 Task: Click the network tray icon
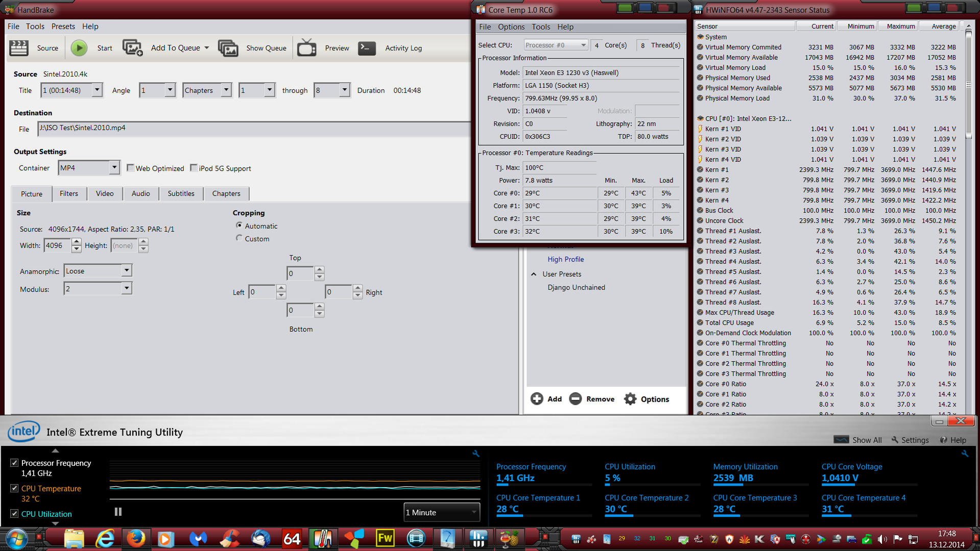(913, 539)
